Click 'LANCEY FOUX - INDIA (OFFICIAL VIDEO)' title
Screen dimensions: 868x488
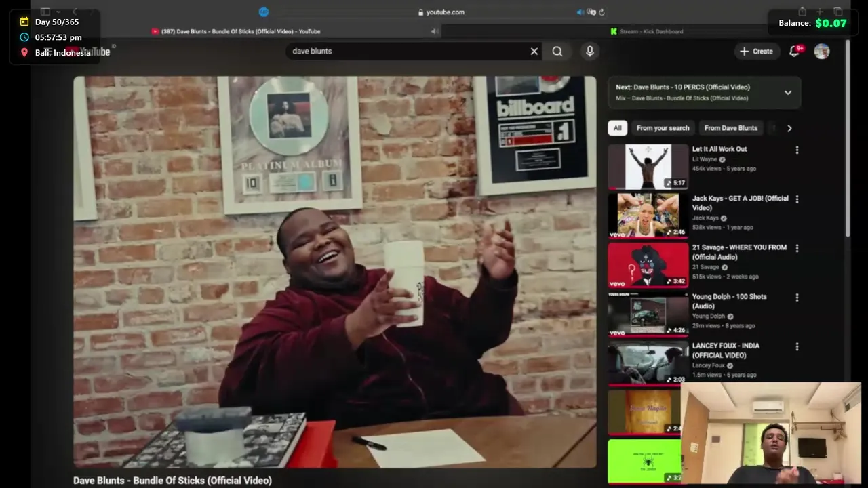pos(726,350)
